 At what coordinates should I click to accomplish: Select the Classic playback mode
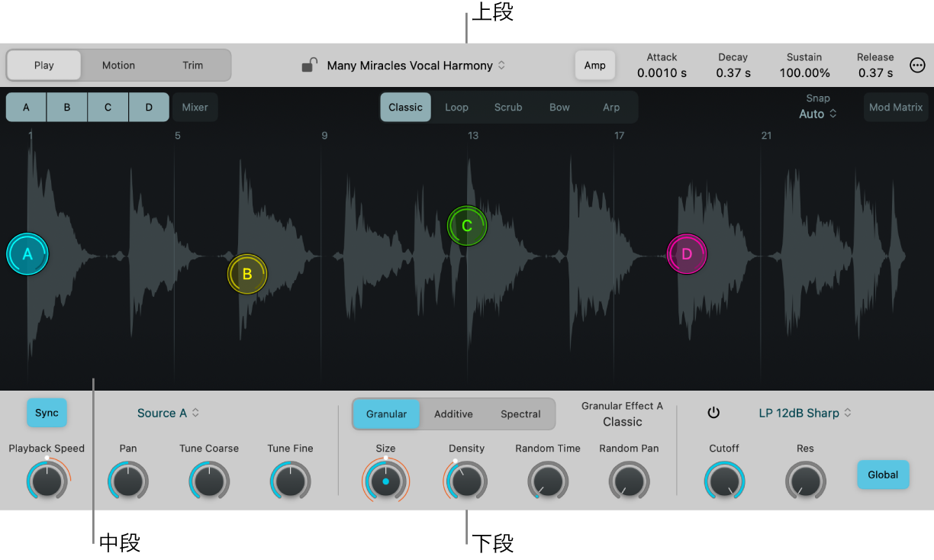coord(405,108)
